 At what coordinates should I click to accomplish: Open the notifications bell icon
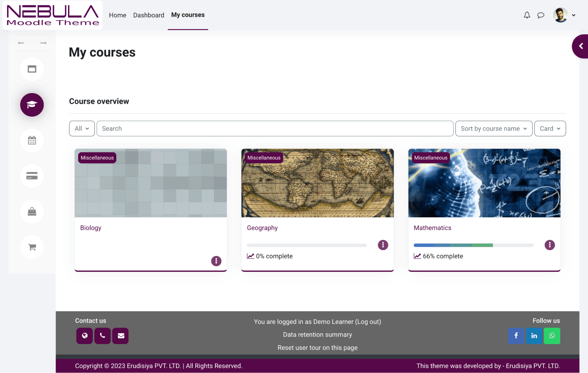[527, 15]
